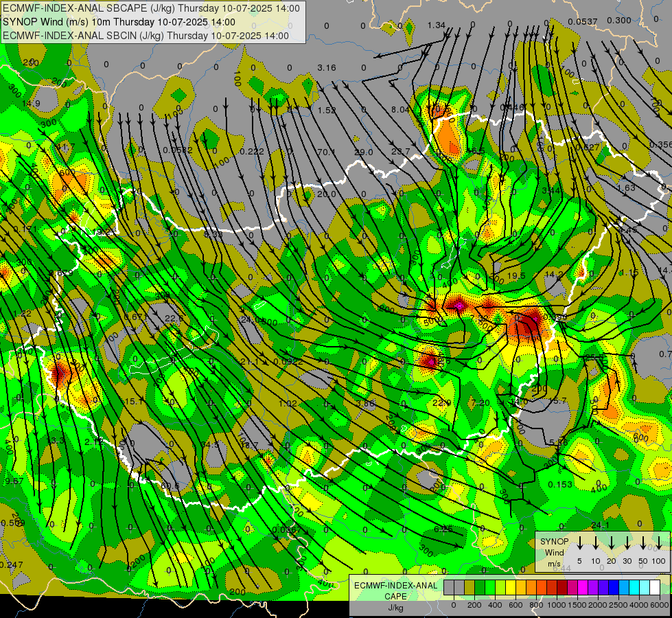Click the 0.153 value on map
Screen dimensions: 672x618
[560, 485]
